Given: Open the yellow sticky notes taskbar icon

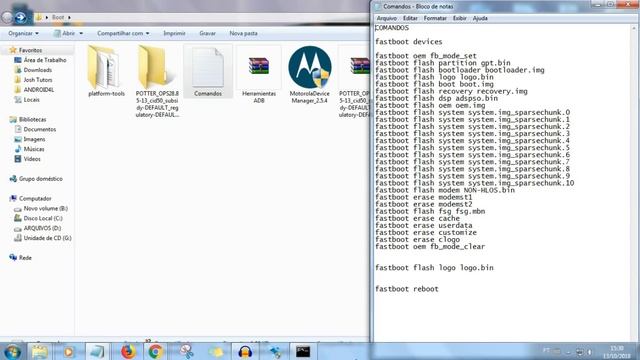Looking at the screenshot, I should (216, 352).
